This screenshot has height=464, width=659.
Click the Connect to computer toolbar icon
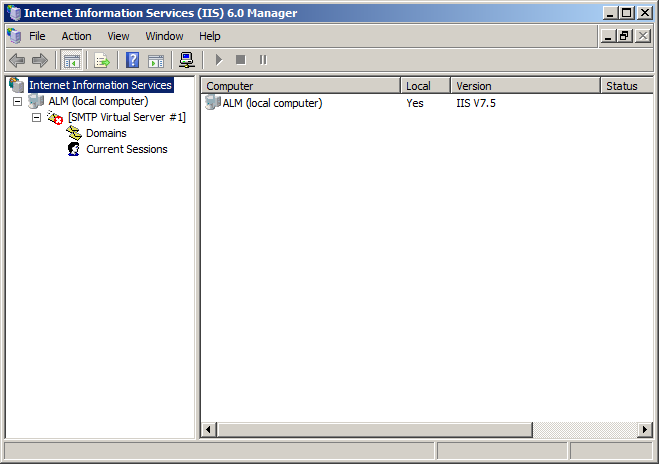(187, 60)
